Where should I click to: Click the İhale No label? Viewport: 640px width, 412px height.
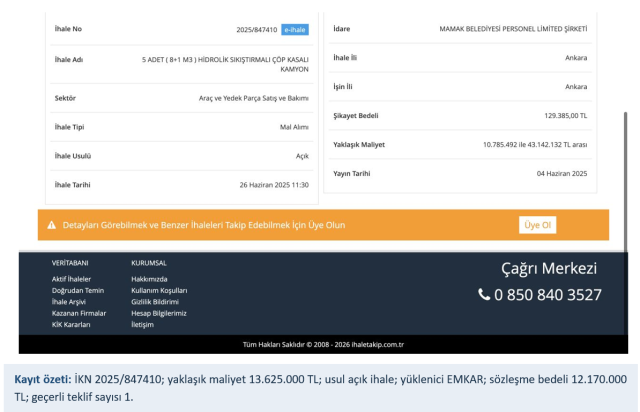point(68,29)
